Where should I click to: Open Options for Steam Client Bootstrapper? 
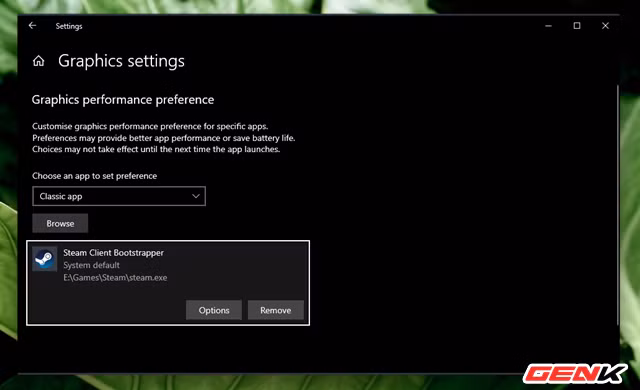click(214, 310)
